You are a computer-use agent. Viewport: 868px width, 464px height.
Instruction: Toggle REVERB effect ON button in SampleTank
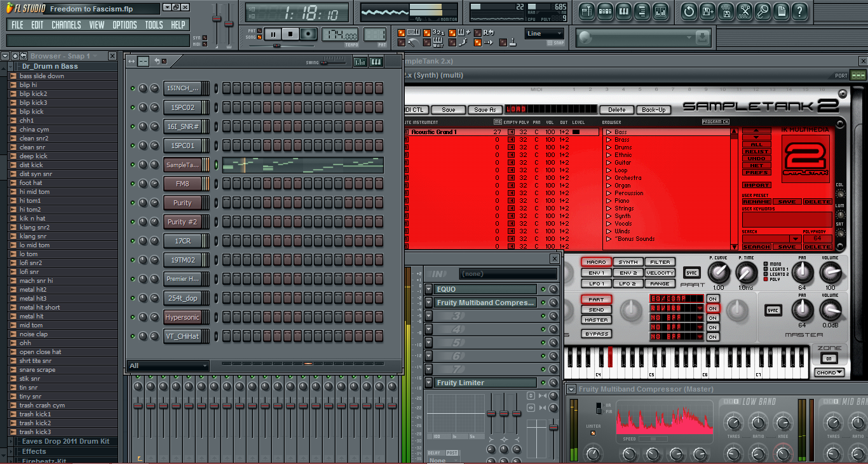click(x=713, y=308)
